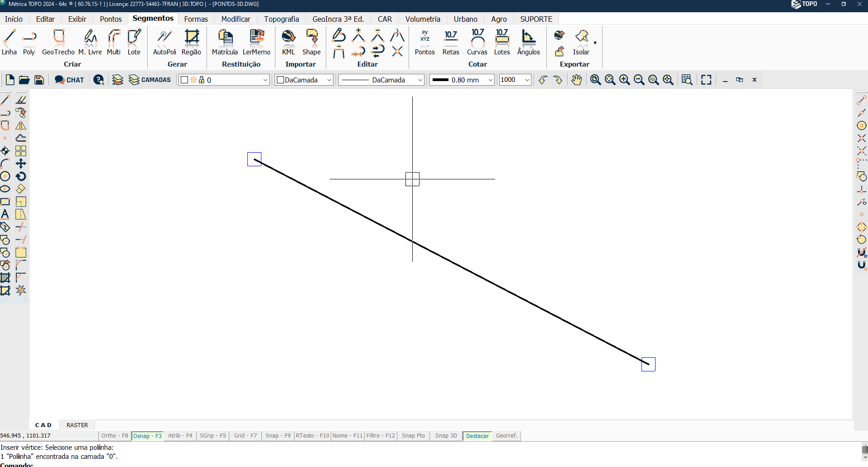Dimension angles with Ângulos
868x467 pixels.
(529, 42)
